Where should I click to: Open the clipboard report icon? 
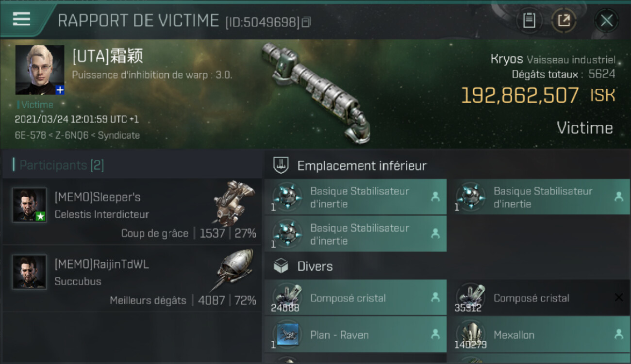pos(529,20)
